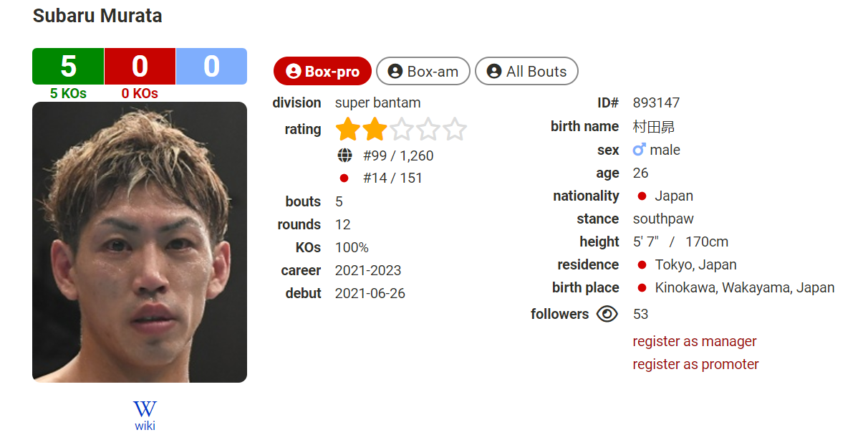Select the Box-pro tab
Screen dimensions: 868x435
coord(322,72)
